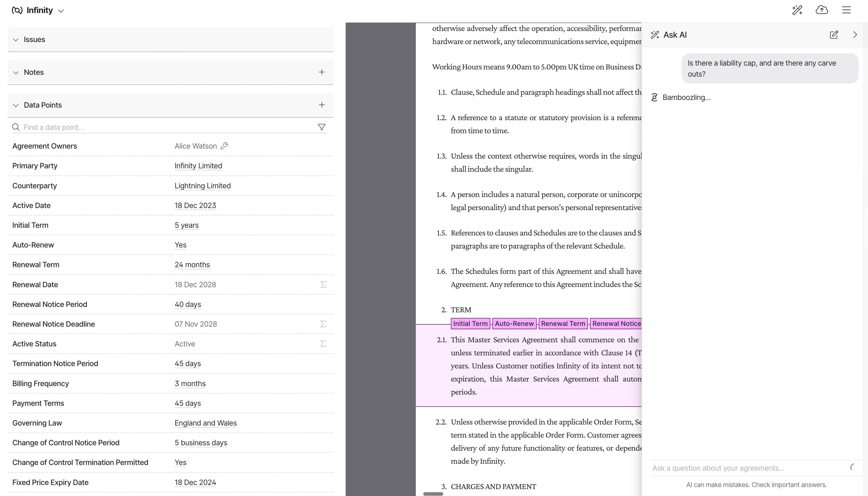868x496 pixels.
Task: Click the Ask a question input field
Action: click(749, 468)
